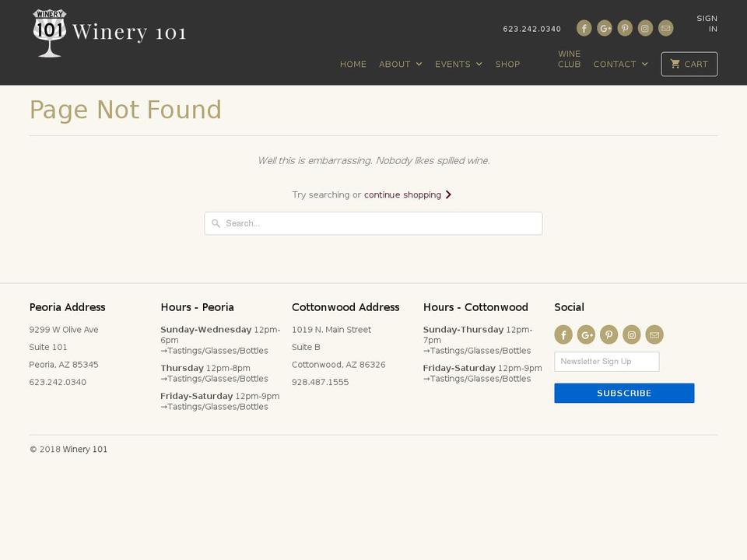Click the 1019 N. Main Street address

click(331, 330)
